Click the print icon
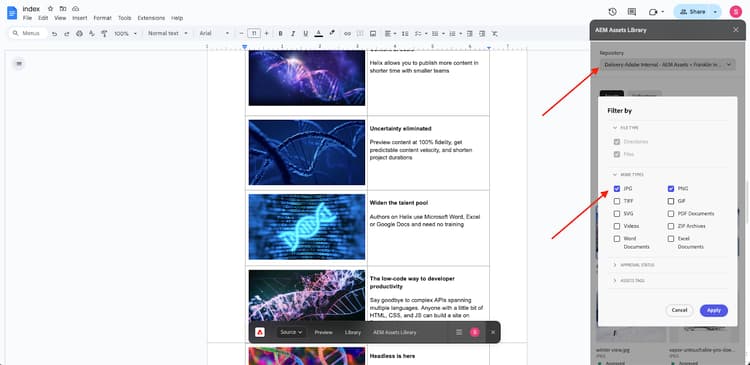This screenshot has height=365, width=750. pos(79,33)
